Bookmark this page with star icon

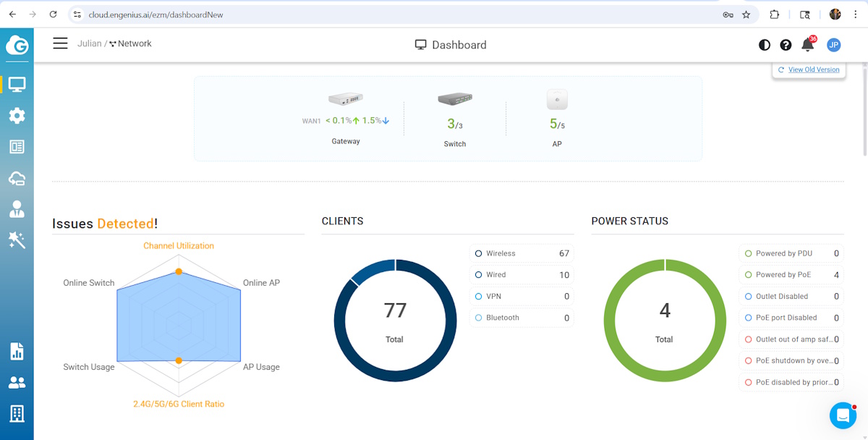746,14
